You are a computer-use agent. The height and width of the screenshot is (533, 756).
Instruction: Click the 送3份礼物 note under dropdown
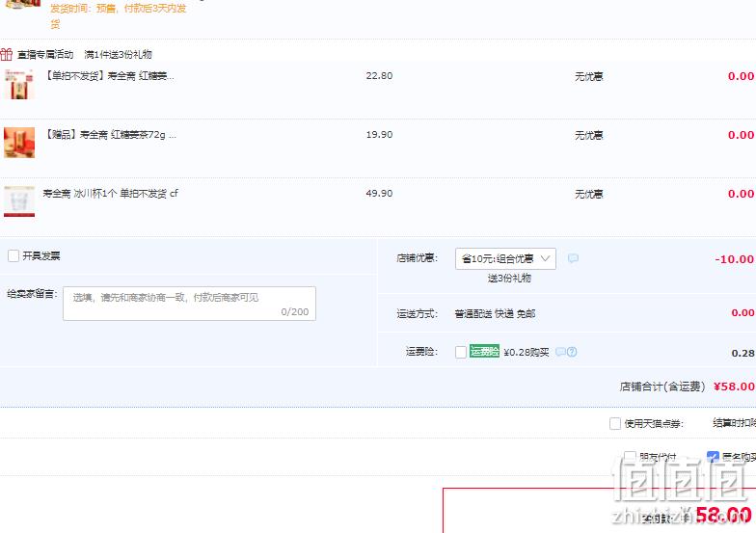509,278
